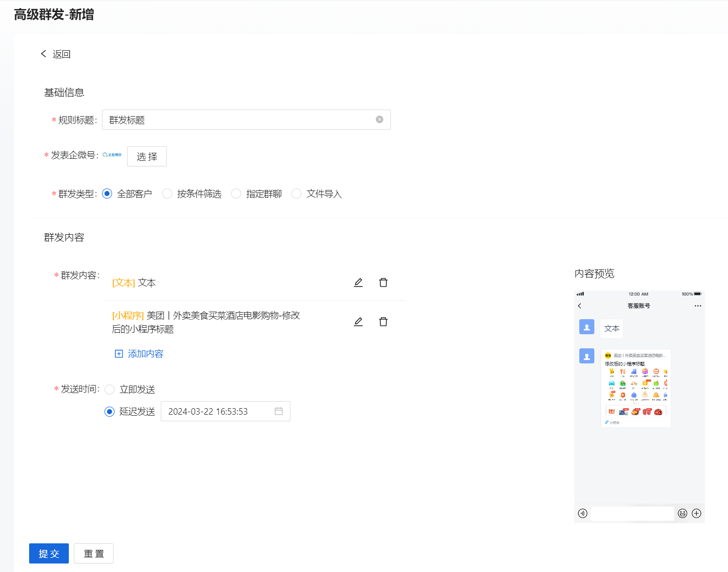The image size is (728, 572).
Task: Click the 客服账号 title in preview
Action: coord(639,306)
